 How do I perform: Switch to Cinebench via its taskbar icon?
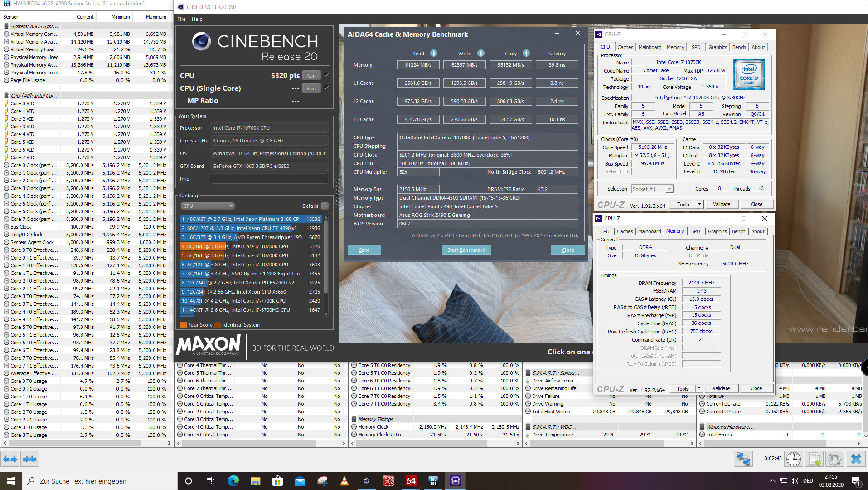tap(366, 481)
